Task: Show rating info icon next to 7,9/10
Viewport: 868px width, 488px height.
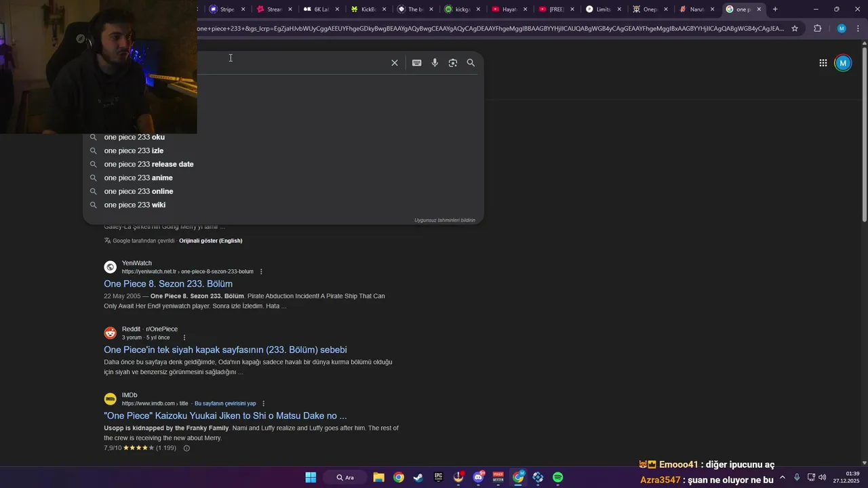Action: pos(186,448)
